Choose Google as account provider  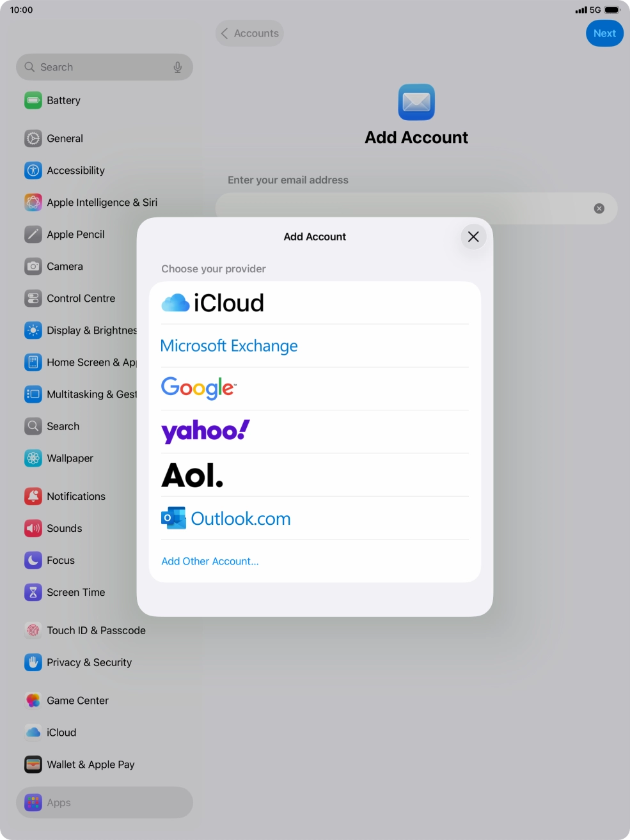point(315,389)
